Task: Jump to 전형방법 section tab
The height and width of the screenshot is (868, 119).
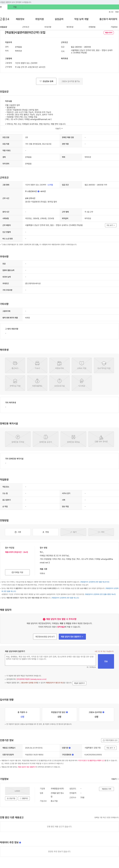Action: click(92, 27)
